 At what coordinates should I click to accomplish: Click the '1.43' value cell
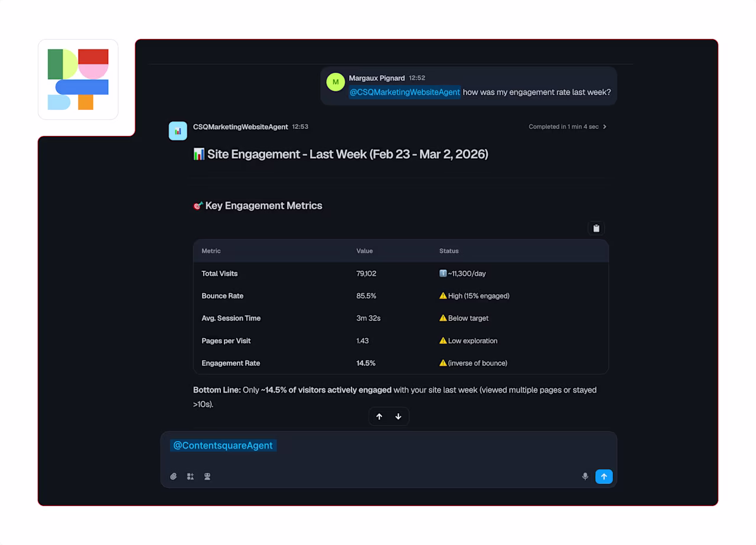[x=363, y=341]
